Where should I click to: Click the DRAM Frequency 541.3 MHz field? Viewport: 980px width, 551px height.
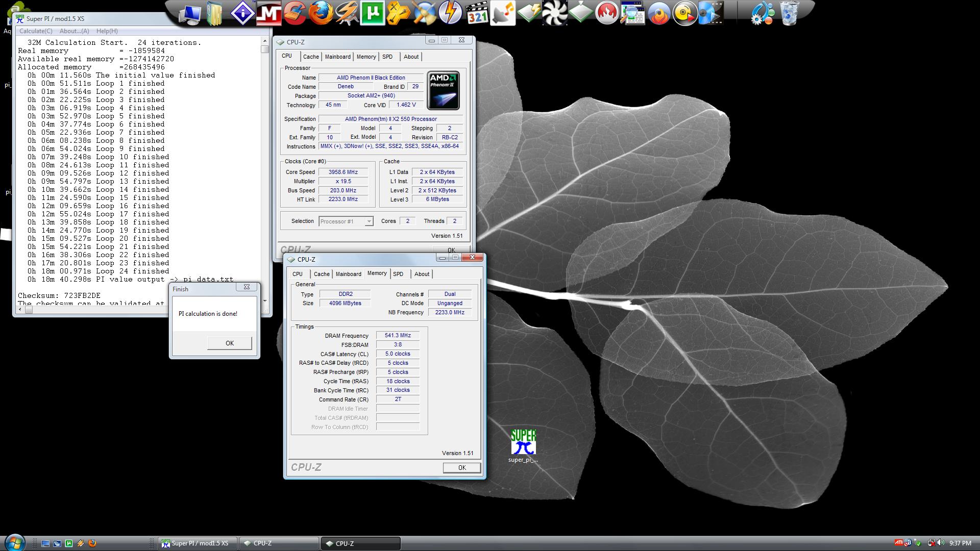398,336
